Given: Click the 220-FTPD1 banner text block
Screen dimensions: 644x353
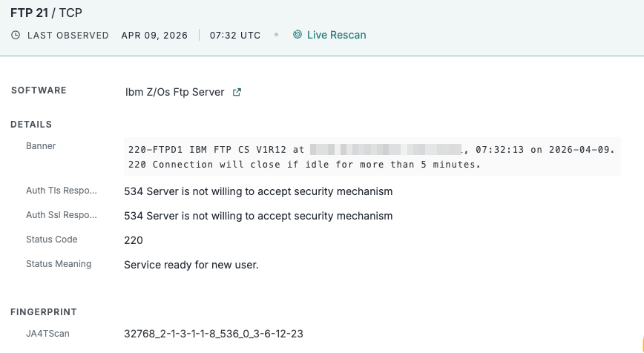Looking at the screenshot, I should click(371, 156).
